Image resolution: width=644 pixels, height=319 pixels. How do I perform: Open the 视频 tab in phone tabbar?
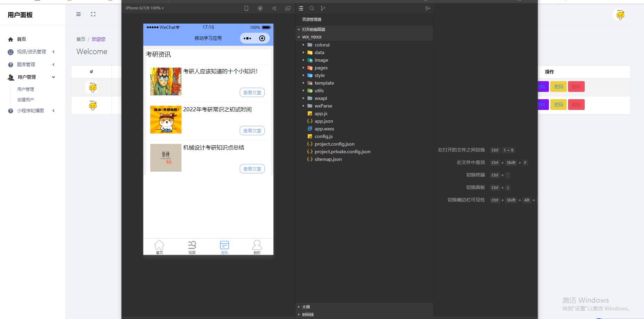192,247
